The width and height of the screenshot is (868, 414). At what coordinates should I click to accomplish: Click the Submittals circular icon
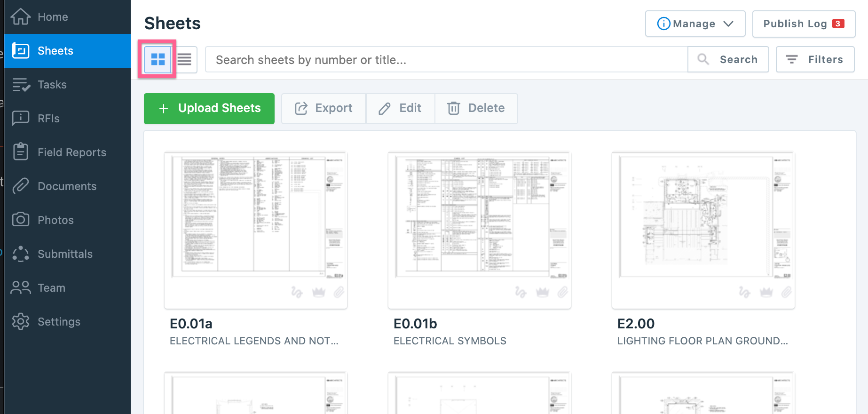tap(21, 254)
